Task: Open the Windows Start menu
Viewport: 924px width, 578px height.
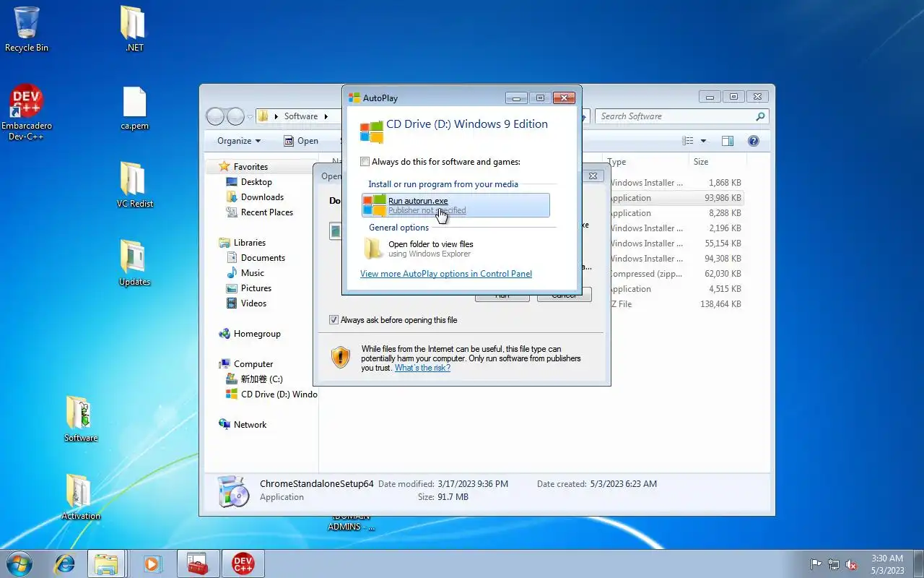Action: [19, 564]
